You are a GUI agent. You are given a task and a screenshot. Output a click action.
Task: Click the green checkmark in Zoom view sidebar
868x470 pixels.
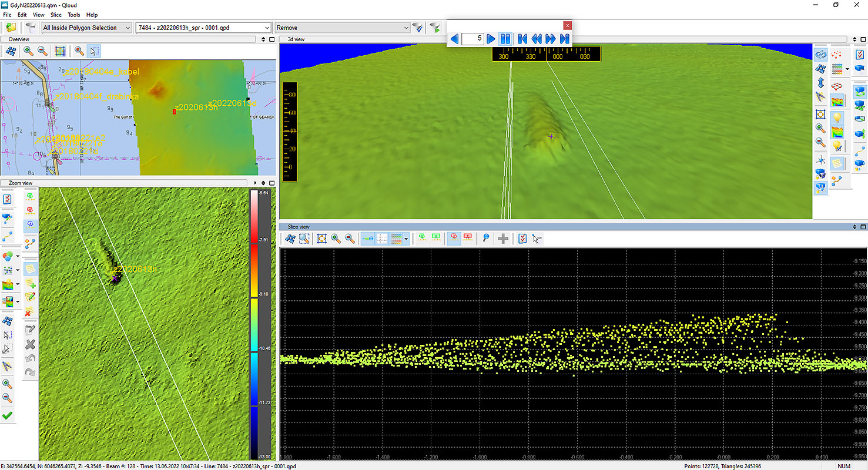[8, 416]
